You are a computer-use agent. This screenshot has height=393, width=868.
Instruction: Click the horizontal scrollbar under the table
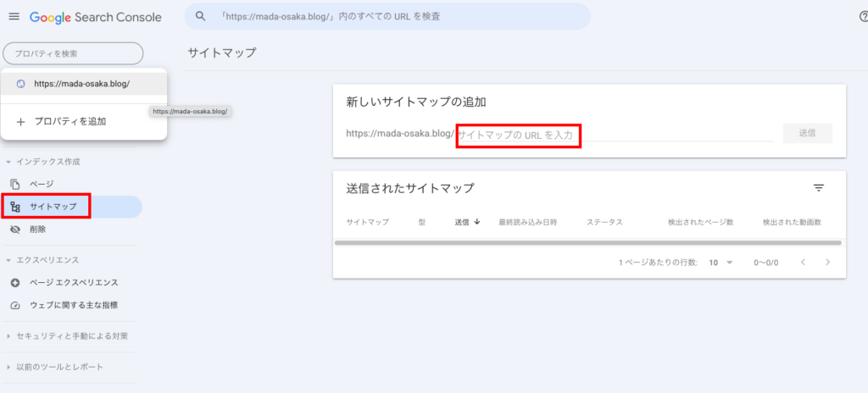coord(588,242)
